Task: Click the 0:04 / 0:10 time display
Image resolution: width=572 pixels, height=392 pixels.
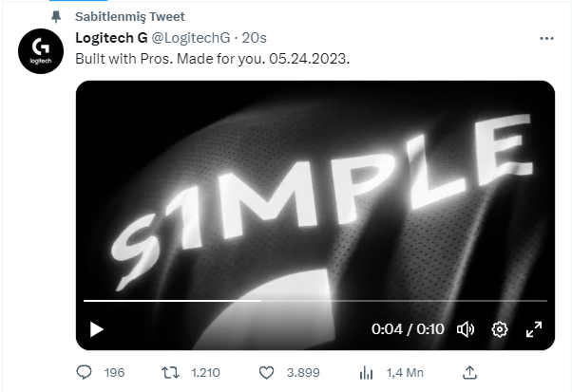Action: [408, 329]
